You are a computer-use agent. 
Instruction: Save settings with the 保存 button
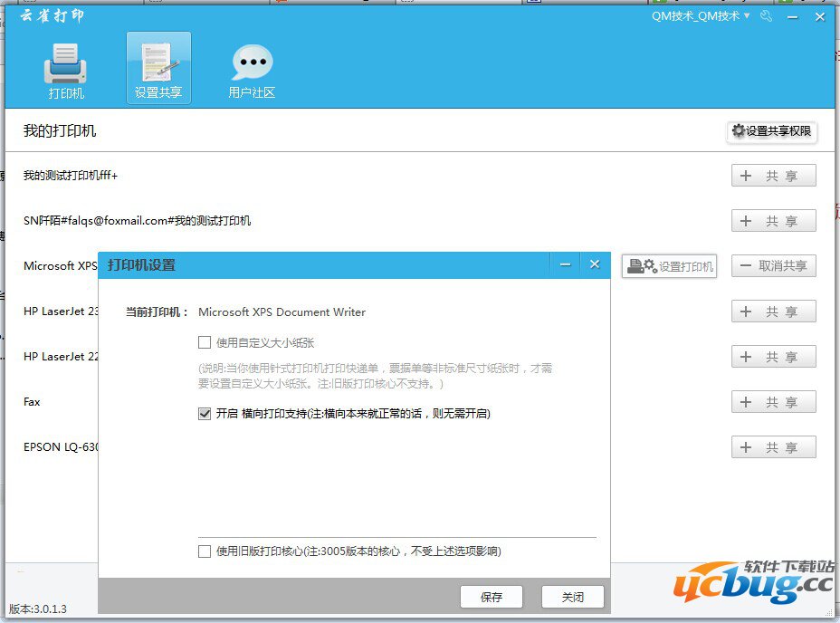pyautogui.click(x=492, y=596)
